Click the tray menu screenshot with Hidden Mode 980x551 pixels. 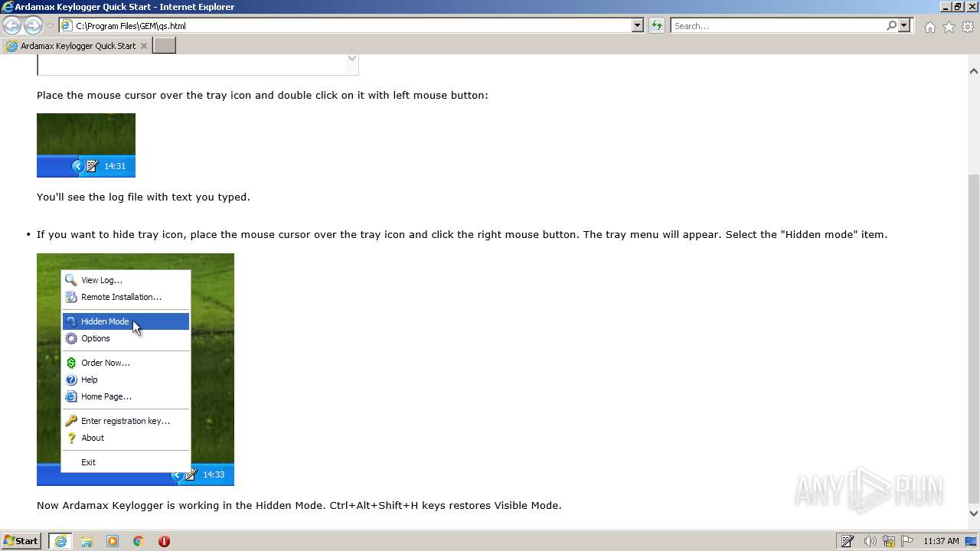(136, 370)
